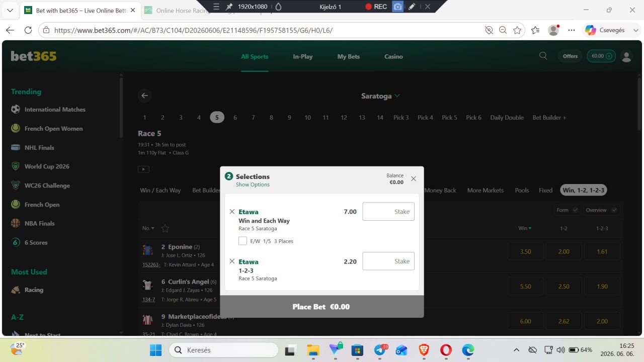Select the pen tool in the recording bar
The height and width of the screenshot is (362, 644).
412,7
